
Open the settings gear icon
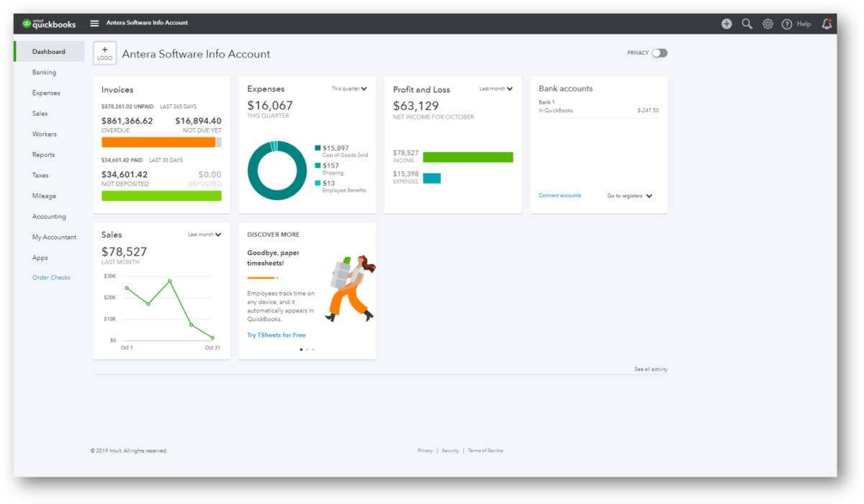[768, 23]
